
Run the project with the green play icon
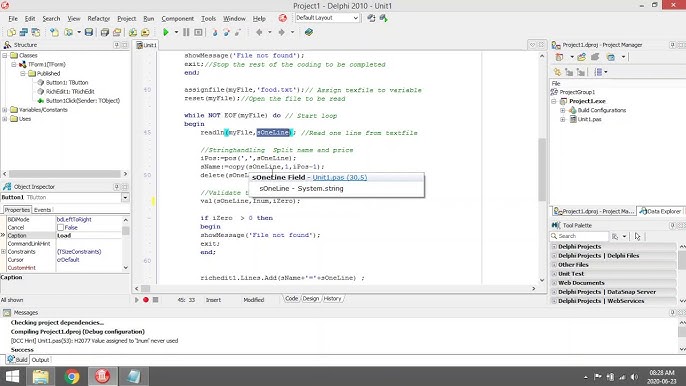(x=166, y=32)
